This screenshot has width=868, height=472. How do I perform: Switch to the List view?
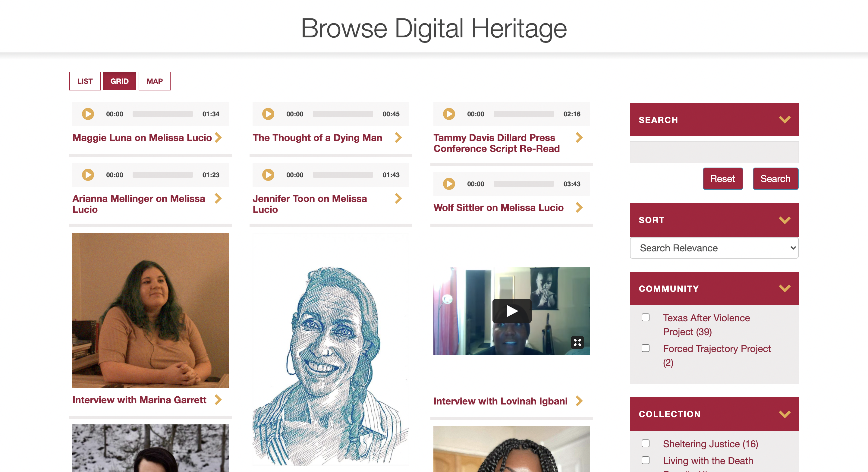click(x=85, y=81)
